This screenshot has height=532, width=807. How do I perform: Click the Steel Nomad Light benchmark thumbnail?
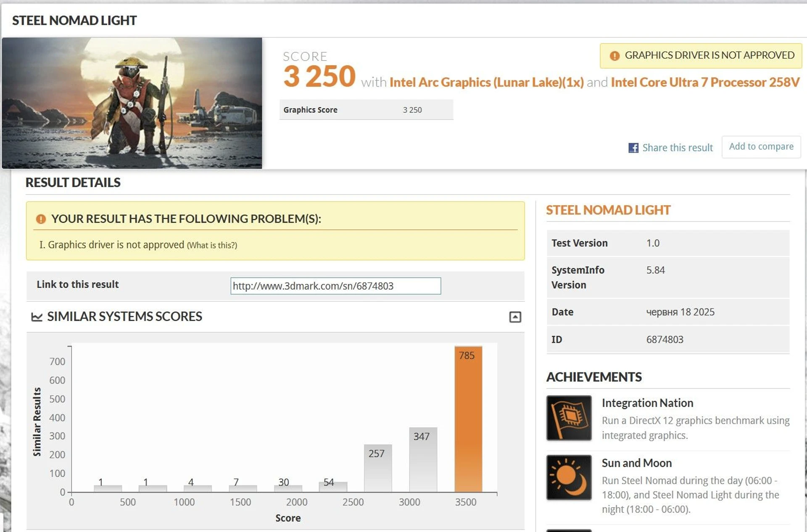coord(132,103)
